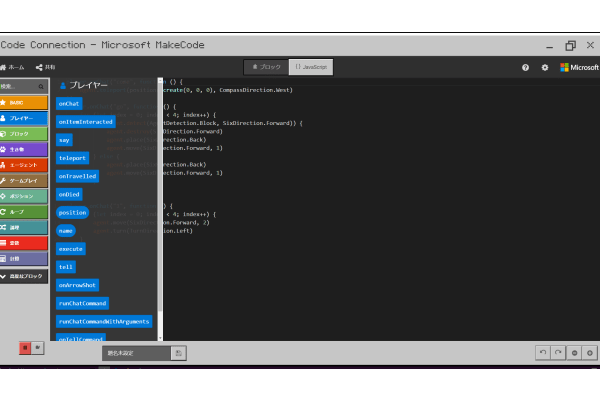Open the purple mobs paw category

24,149
